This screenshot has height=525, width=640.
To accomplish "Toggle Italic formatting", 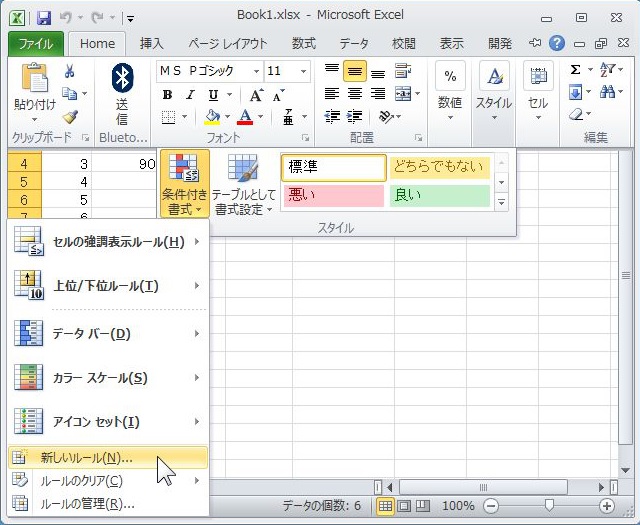I will click(190, 95).
